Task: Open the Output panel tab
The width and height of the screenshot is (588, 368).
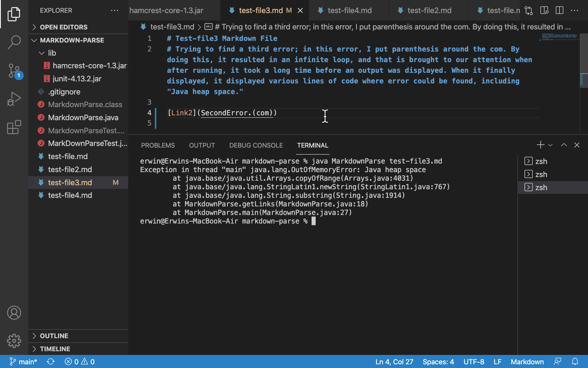Action: [x=202, y=145]
